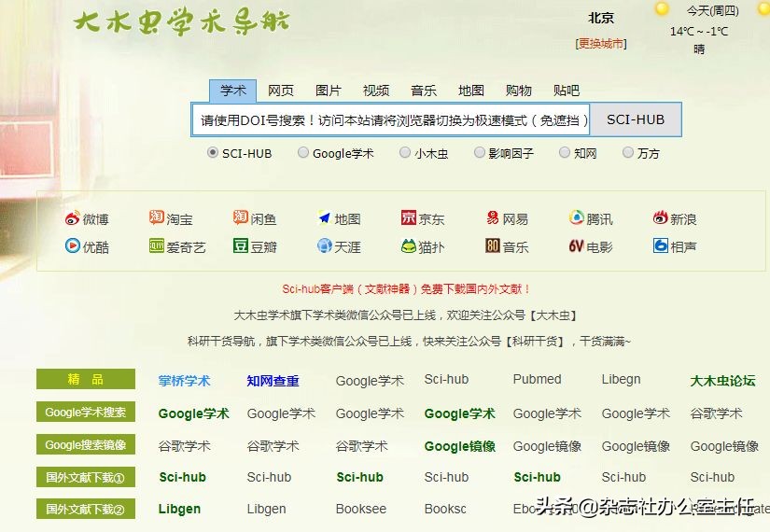Open the 豆瓣 icon link
The width and height of the screenshot is (770, 532).
[x=241, y=245]
